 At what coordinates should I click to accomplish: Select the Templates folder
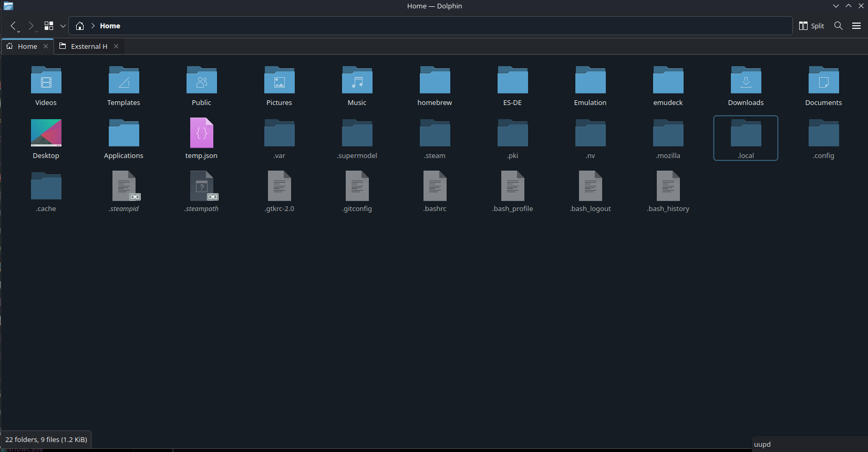[x=124, y=86]
